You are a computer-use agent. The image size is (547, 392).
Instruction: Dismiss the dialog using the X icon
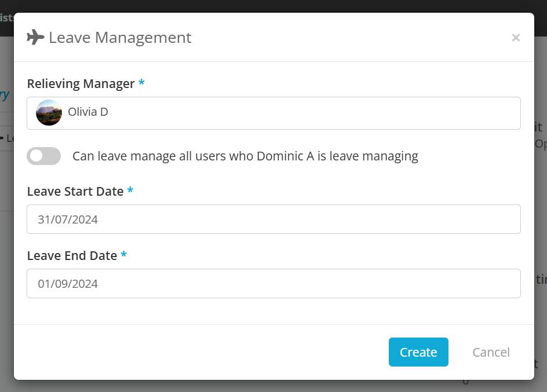pos(516,38)
